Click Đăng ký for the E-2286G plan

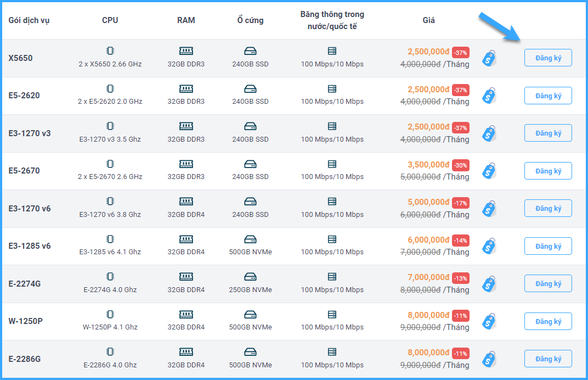point(548,359)
